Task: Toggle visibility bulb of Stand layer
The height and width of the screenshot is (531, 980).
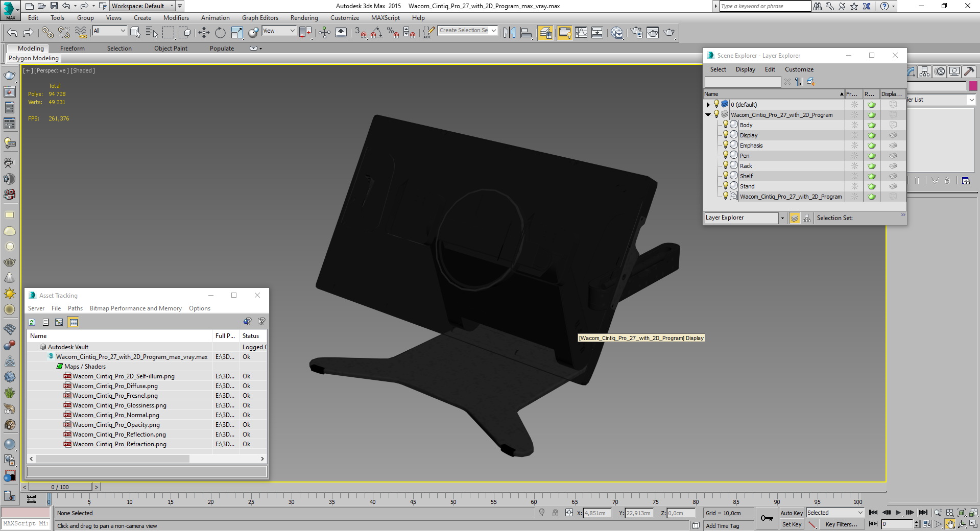Action: coord(725,186)
